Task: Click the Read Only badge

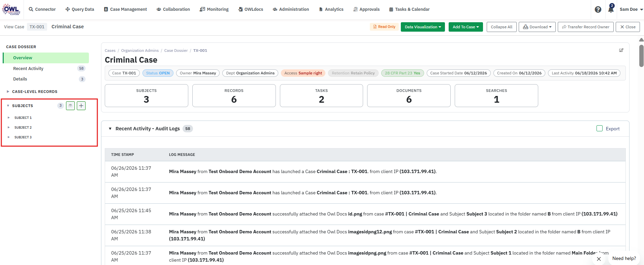Action: coord(384,27)
